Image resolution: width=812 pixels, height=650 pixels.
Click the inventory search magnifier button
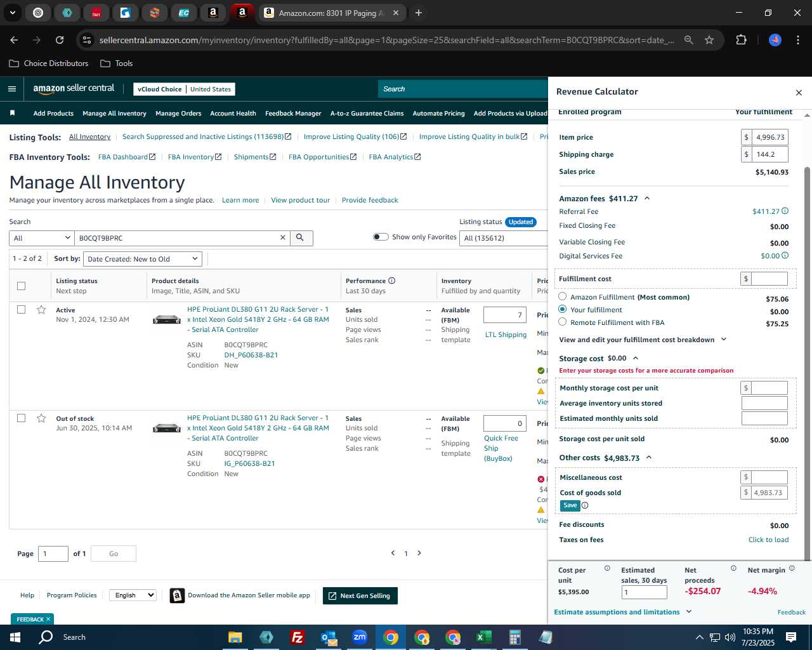pyautogui.click(x=301, y=238)
